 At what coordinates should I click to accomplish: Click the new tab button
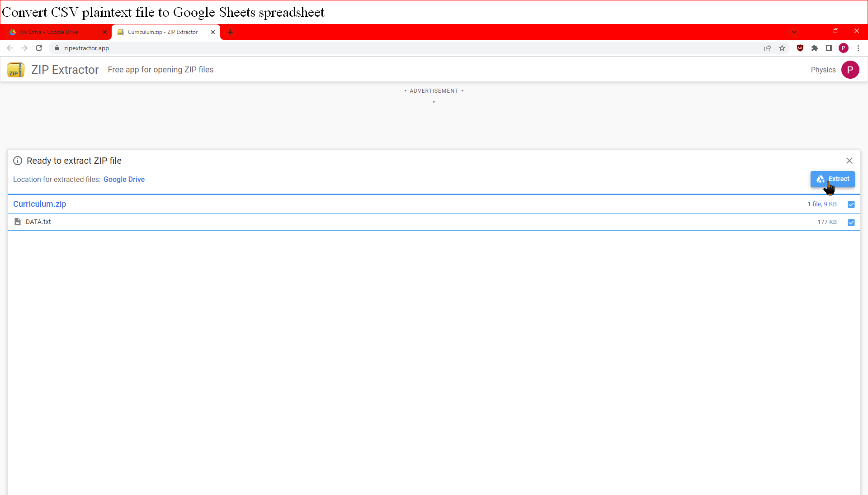pyautogui.click(x=230, y=32)
